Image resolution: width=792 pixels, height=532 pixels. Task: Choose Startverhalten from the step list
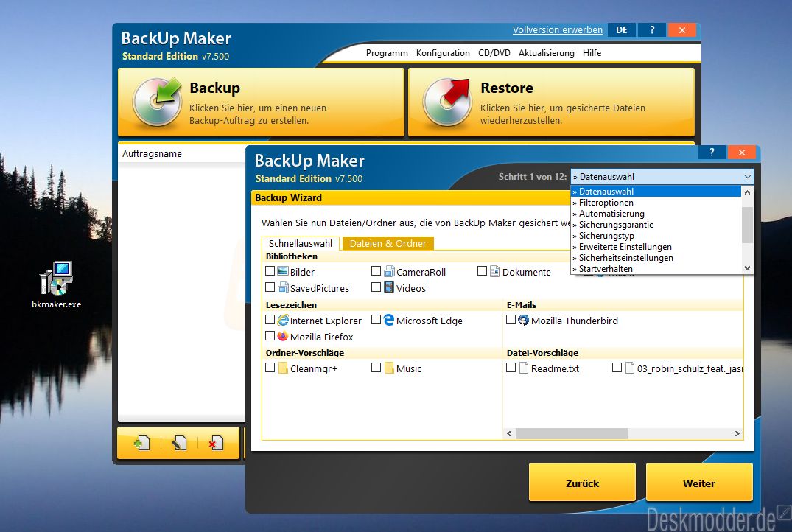656,269
